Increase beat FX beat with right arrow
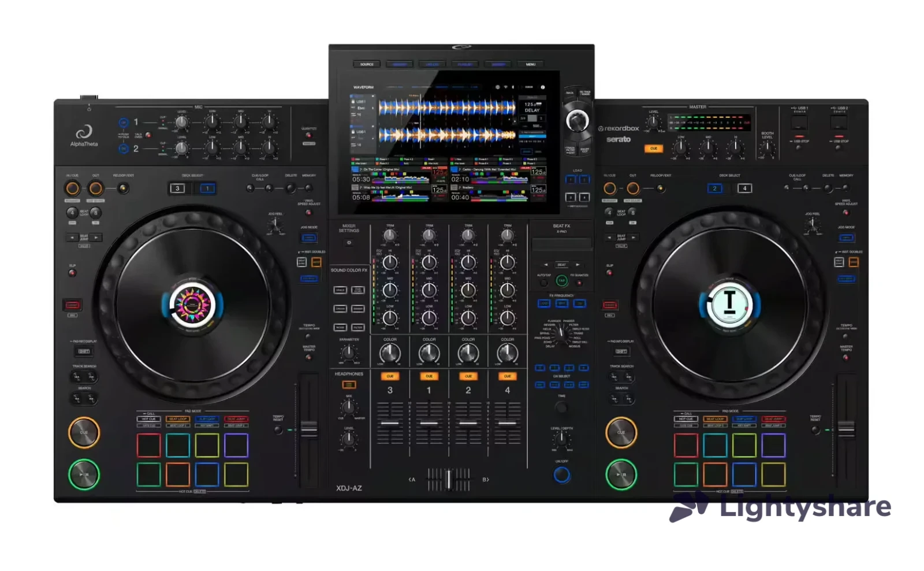924x571 pixels. (577, 265)
